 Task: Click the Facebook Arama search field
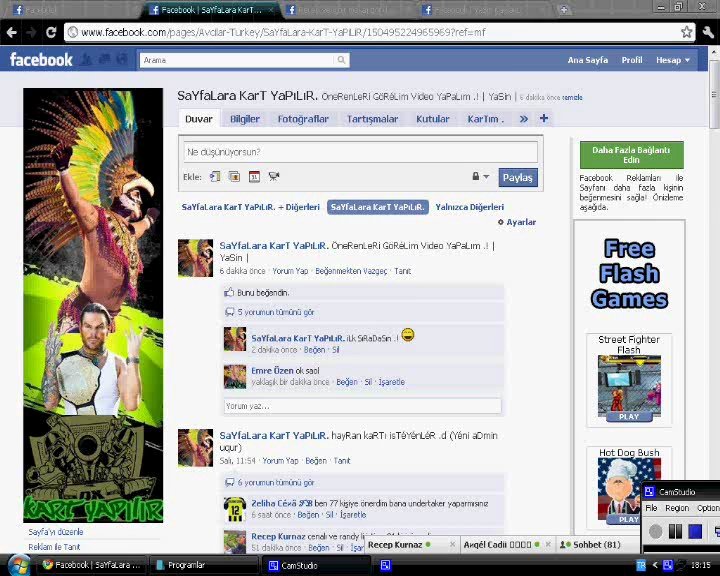click(239, 60)
